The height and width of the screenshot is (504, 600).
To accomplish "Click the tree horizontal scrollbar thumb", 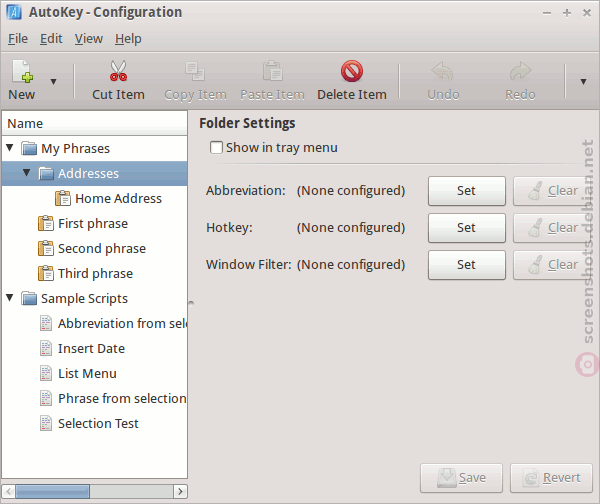I will coord(52,491).
